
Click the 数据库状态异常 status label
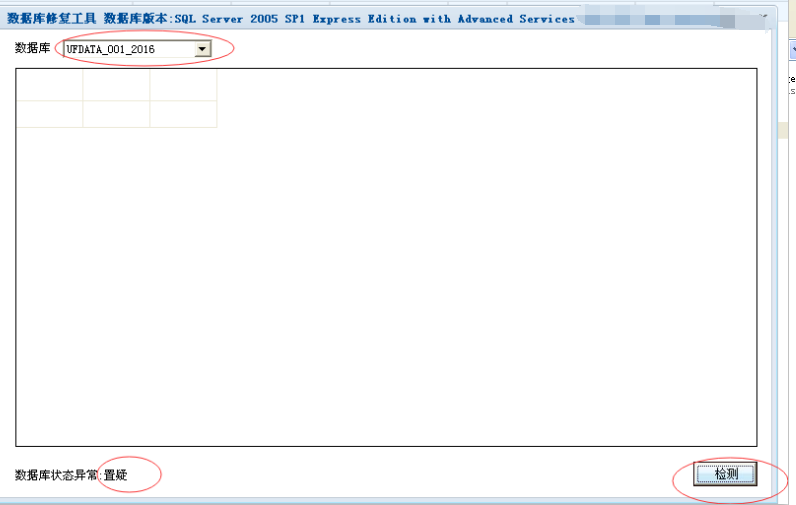point(57,475)
